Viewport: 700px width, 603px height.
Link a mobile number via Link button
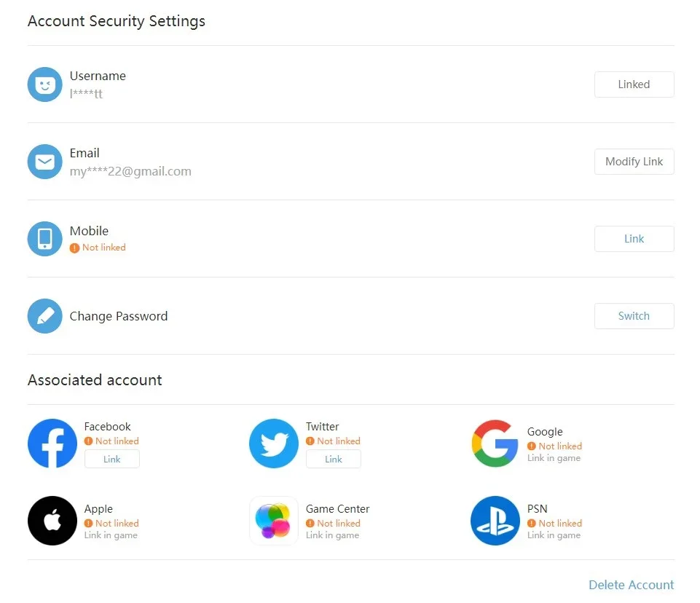point(634,239)
